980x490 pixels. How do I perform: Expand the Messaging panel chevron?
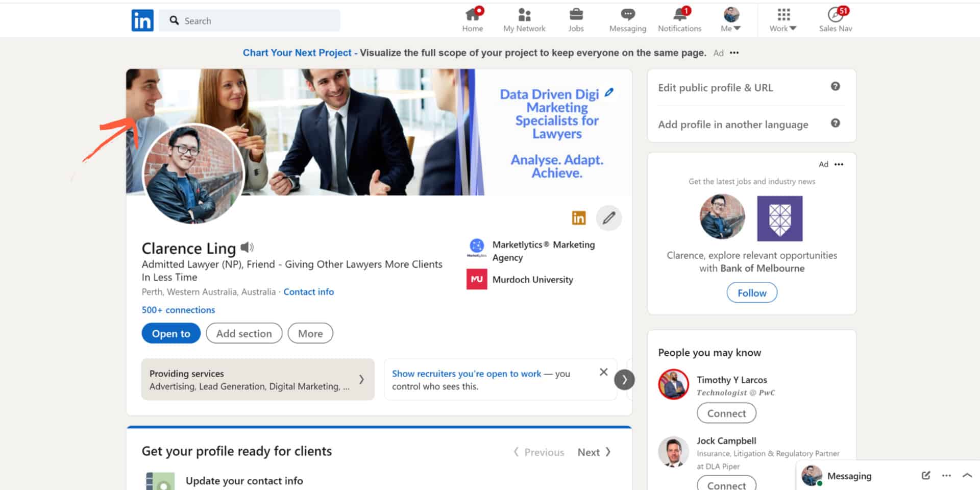[x=967, y=475]
